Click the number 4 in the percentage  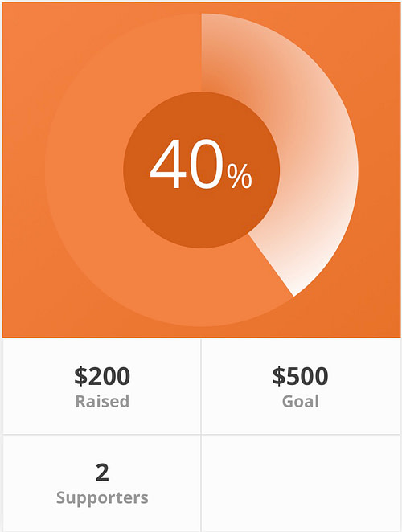168,164
